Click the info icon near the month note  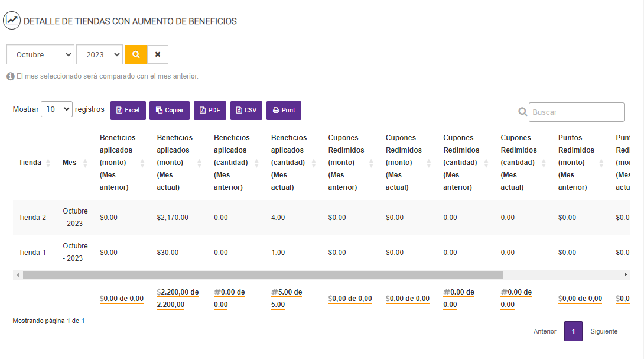10,76
